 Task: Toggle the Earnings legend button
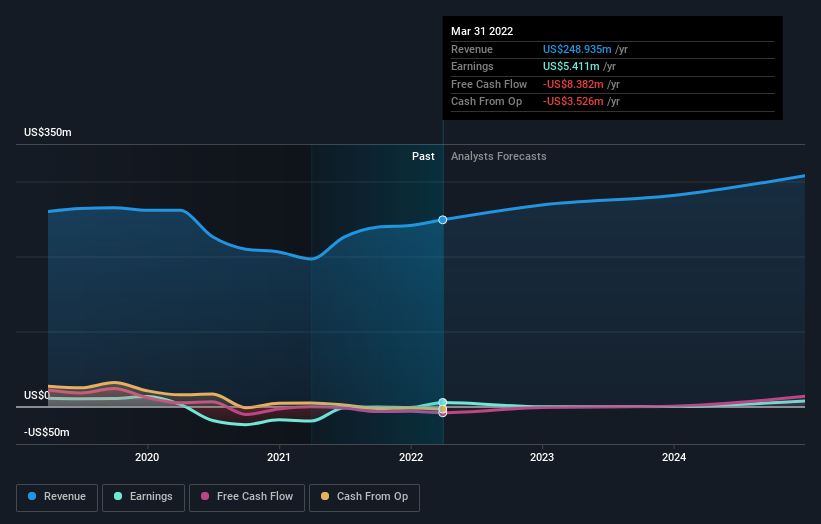143,497
